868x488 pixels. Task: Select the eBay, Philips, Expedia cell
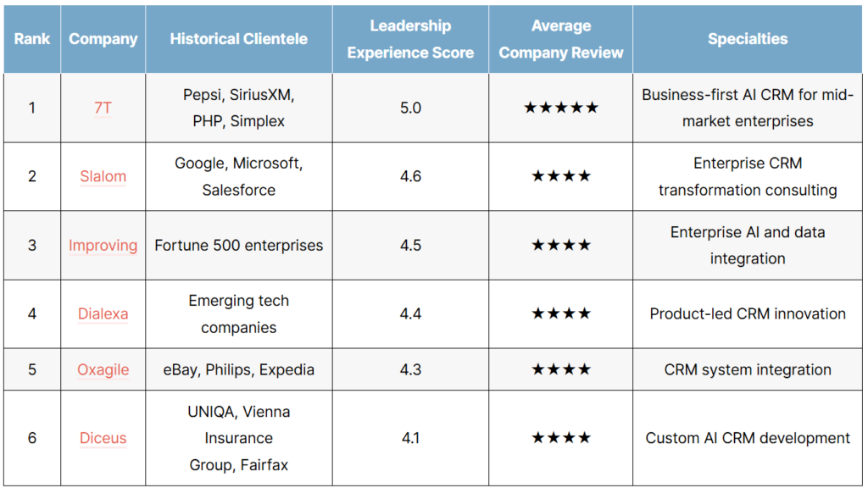coord(238,369)
